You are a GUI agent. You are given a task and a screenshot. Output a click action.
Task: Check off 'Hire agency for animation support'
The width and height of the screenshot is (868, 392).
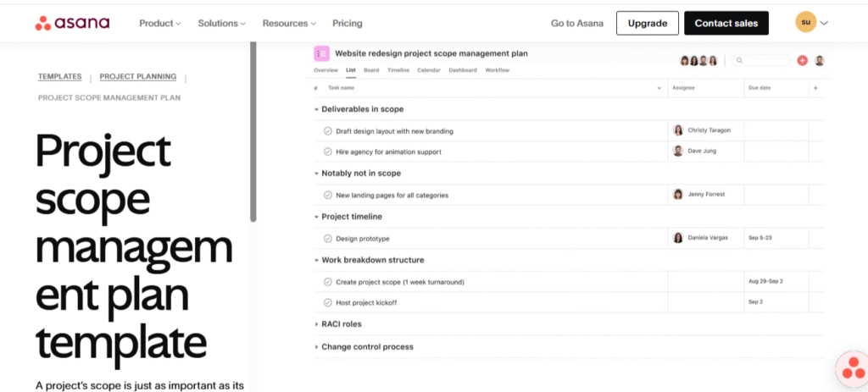(327, 152)
